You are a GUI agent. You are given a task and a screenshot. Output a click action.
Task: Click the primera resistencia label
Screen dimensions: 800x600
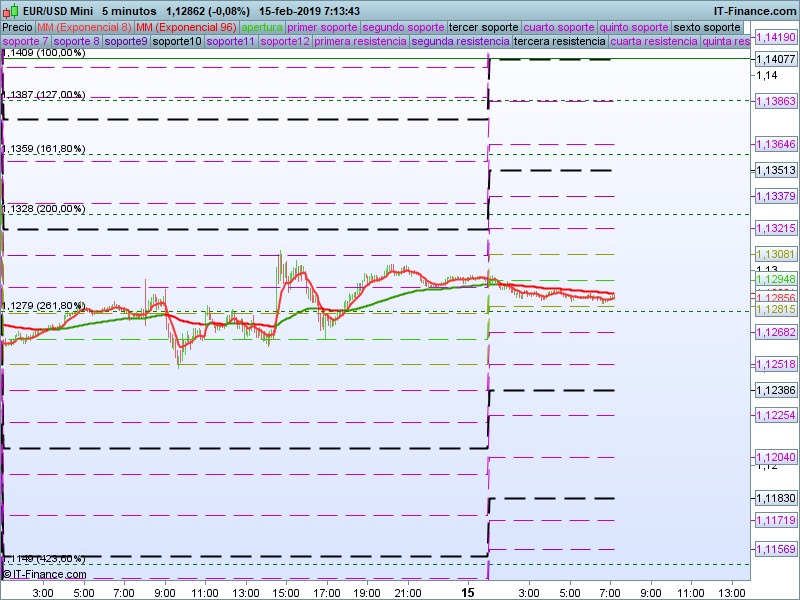(x=360, y=42)
